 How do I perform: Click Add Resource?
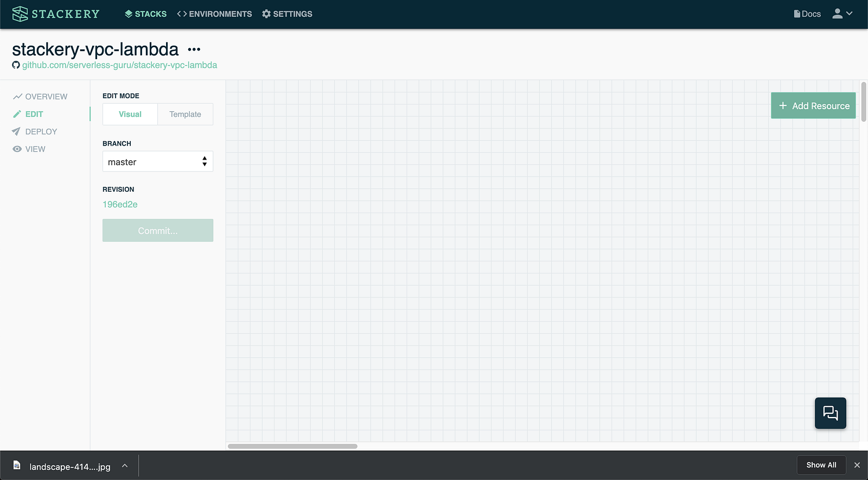click(813, 105)
